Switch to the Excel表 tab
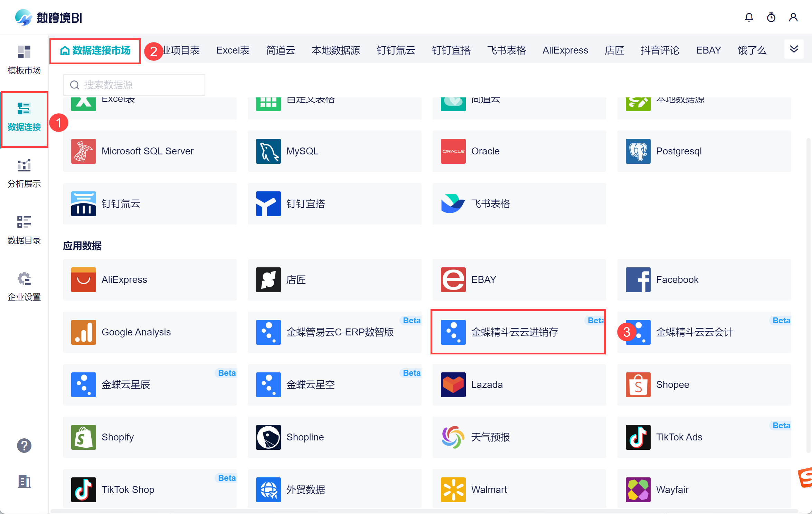 tap(233, 50)
